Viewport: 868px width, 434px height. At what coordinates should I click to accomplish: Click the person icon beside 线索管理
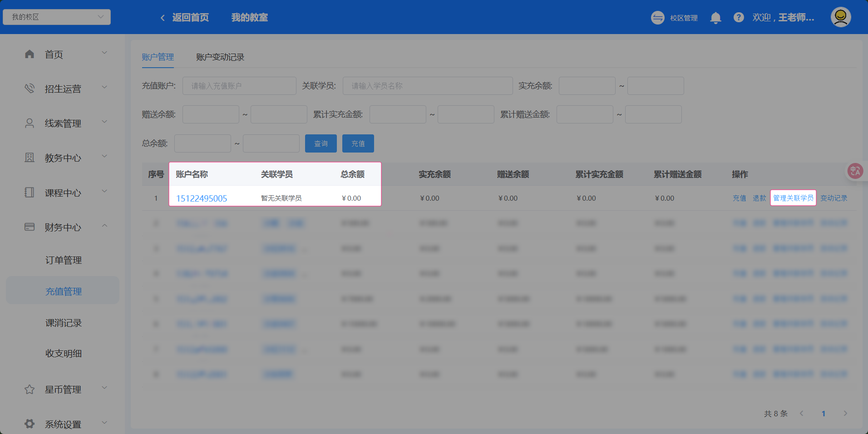tap(30, 123)
